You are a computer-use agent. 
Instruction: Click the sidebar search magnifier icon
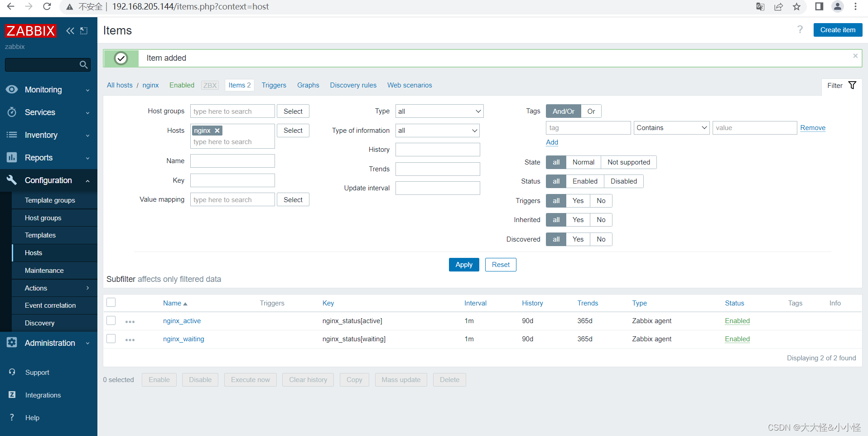coord(83,65)
